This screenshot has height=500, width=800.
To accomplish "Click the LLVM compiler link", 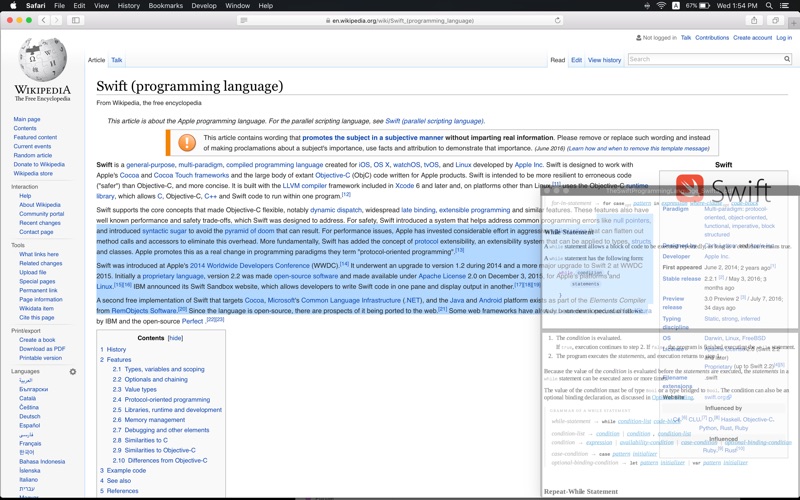I will (305, 186).
